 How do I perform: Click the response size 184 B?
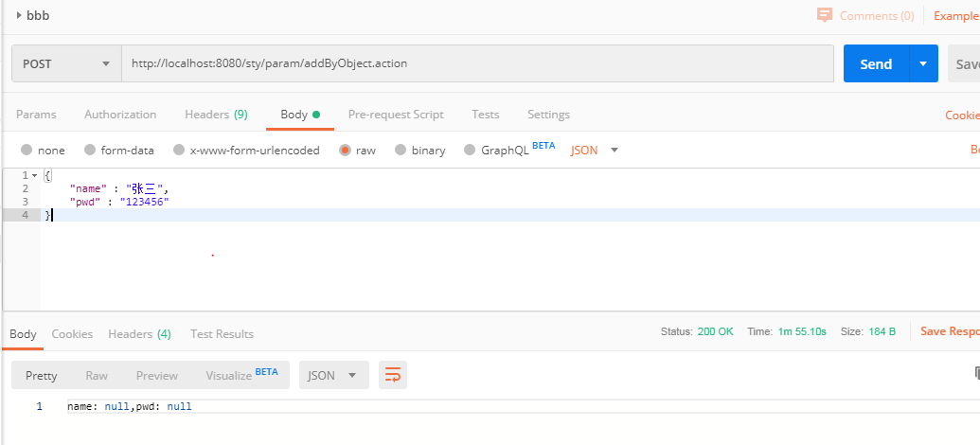coord(882,331)
